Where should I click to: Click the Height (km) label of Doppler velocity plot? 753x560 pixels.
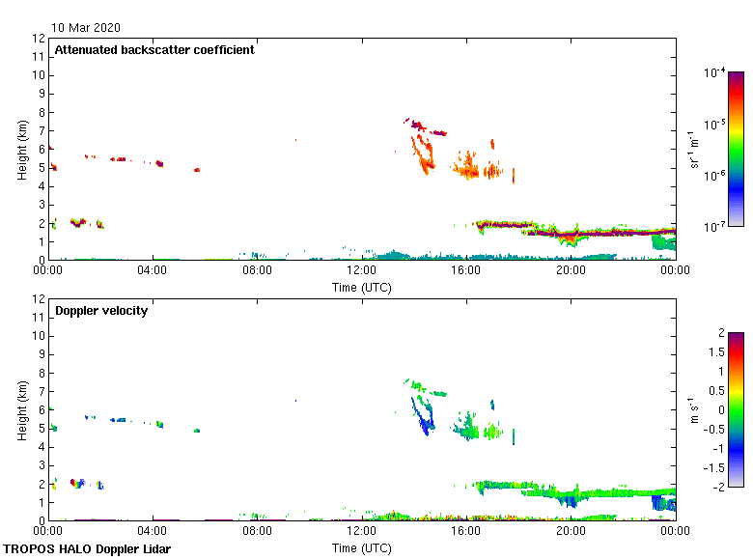[21, 409]
